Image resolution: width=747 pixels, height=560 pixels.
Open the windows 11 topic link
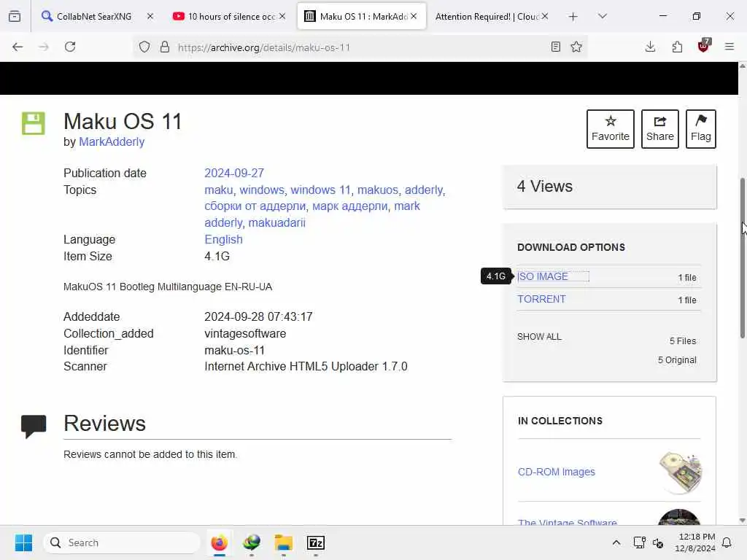[x=321, y=190]
